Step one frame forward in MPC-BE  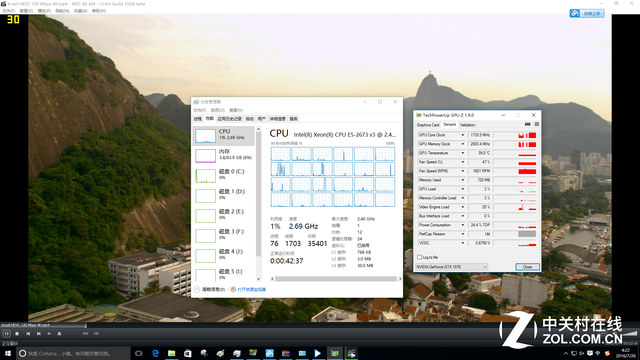tap(49, 333)
